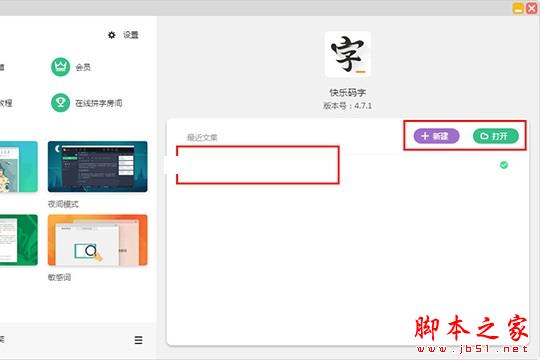The height and width of the screenshot is (360, 540).
Task: Open the 会员 member crown icon
Action: (61, 67)
